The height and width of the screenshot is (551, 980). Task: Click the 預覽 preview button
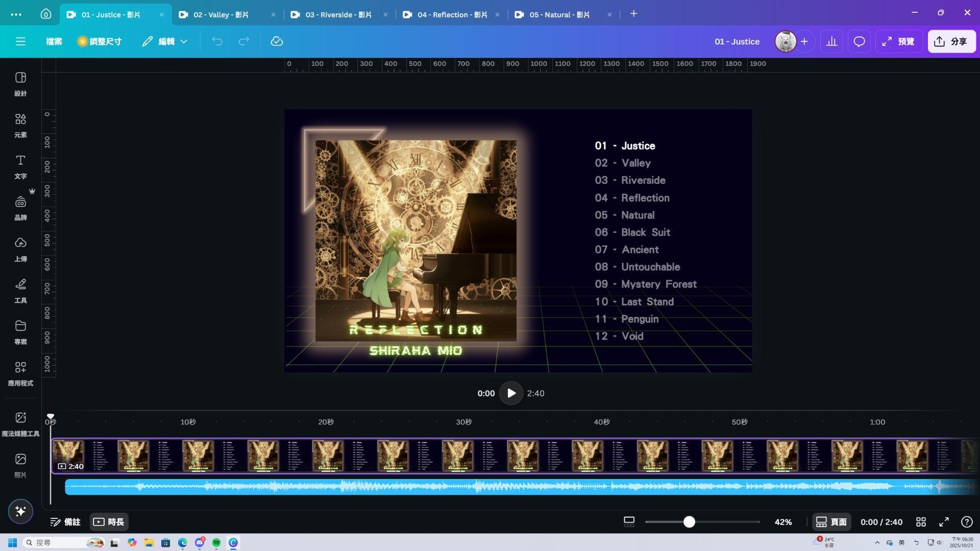point(898,41)
